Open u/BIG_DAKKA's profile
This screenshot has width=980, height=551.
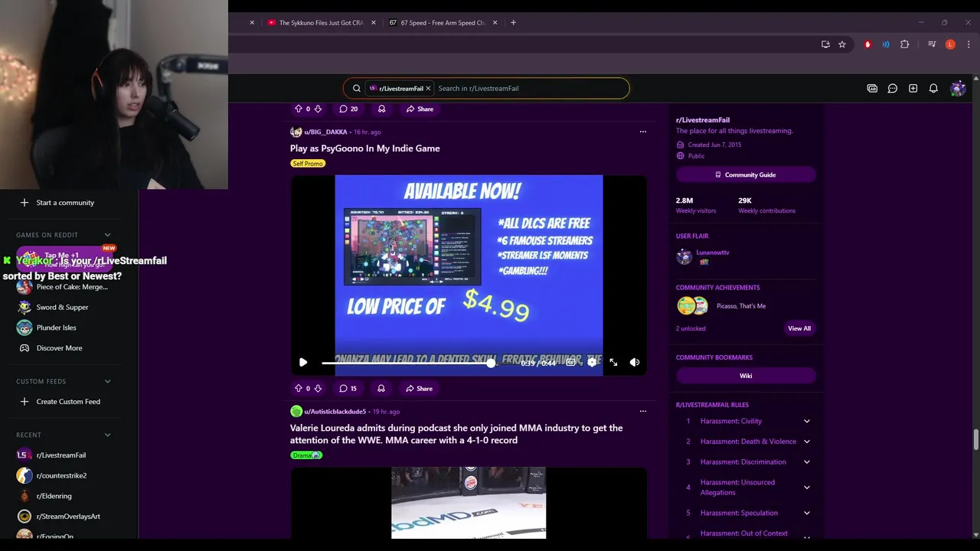[x=325, y=132]
